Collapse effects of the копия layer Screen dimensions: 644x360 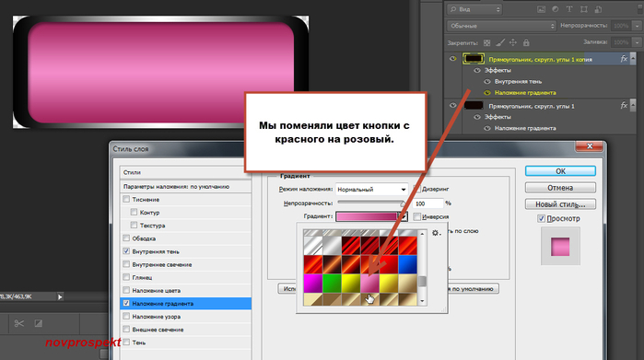pos(633,59)
